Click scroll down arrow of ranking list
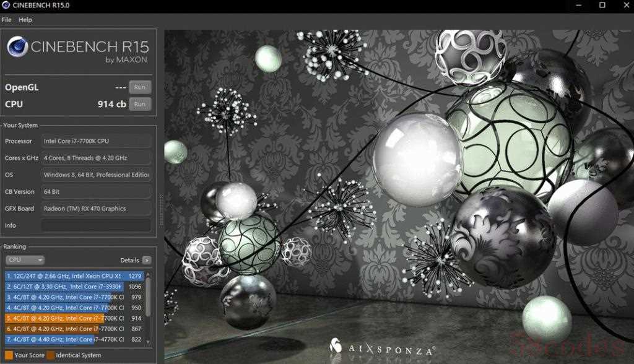The height and width of the screenshot is (364, 634). coord(147,342)
